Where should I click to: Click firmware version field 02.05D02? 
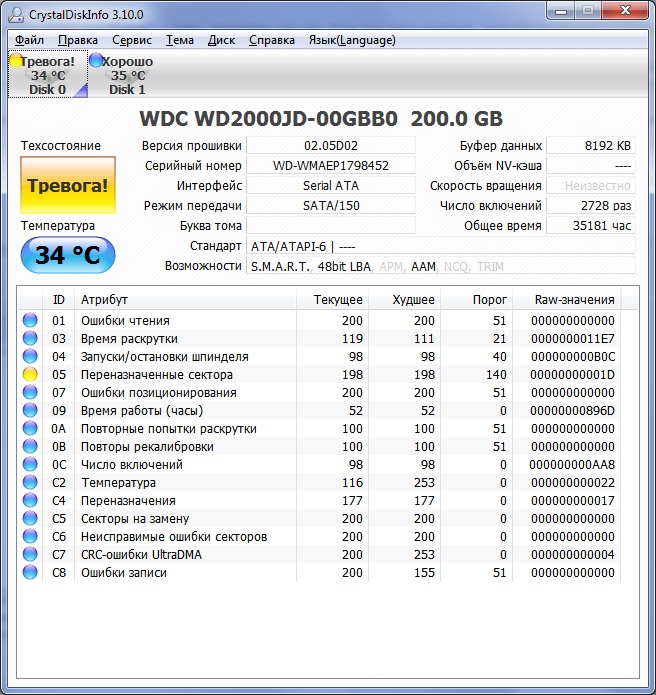click(x=331, y=145)
